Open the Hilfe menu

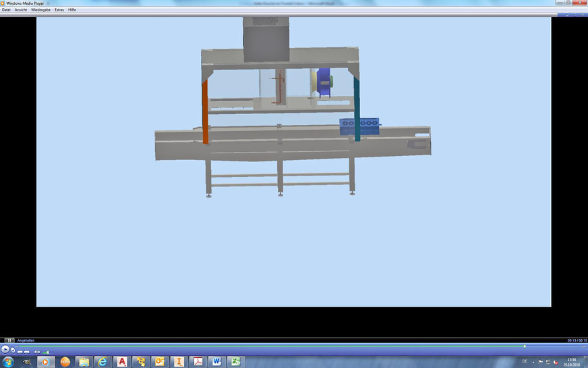click(72, 10)
